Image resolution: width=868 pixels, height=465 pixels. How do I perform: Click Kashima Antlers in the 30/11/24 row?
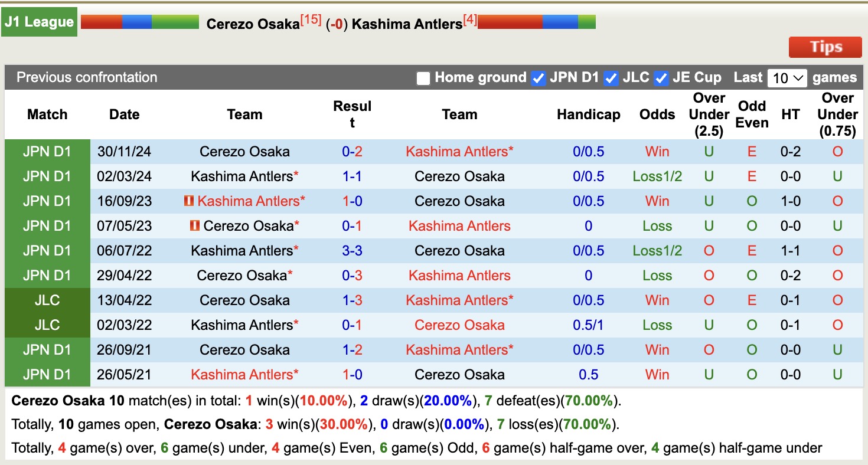460,151
